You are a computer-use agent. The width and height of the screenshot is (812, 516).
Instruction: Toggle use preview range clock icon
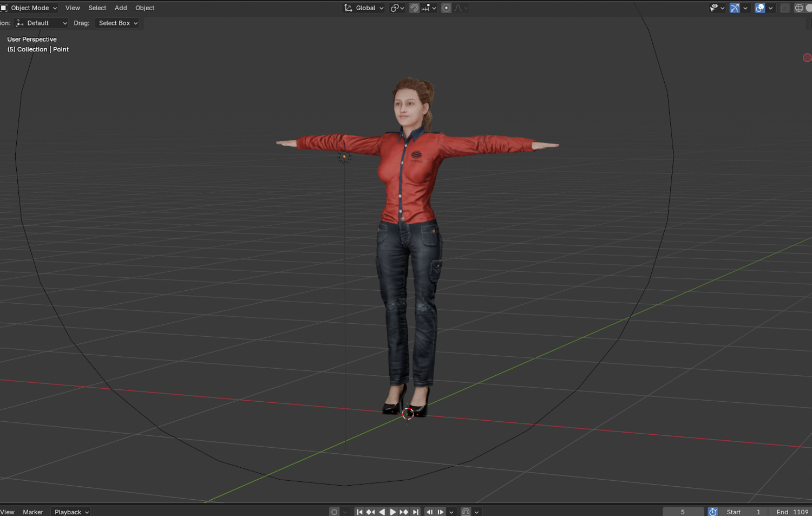point(713,512)
